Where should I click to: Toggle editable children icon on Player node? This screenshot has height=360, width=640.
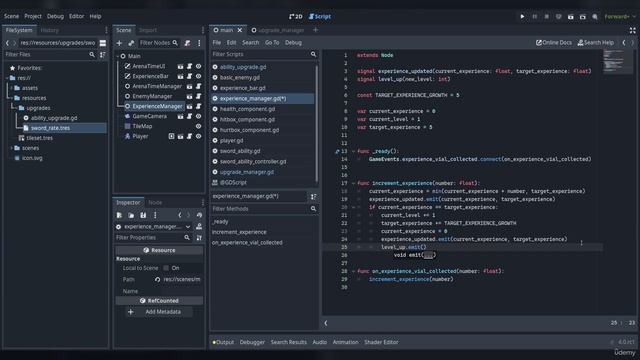click(171, 136)
